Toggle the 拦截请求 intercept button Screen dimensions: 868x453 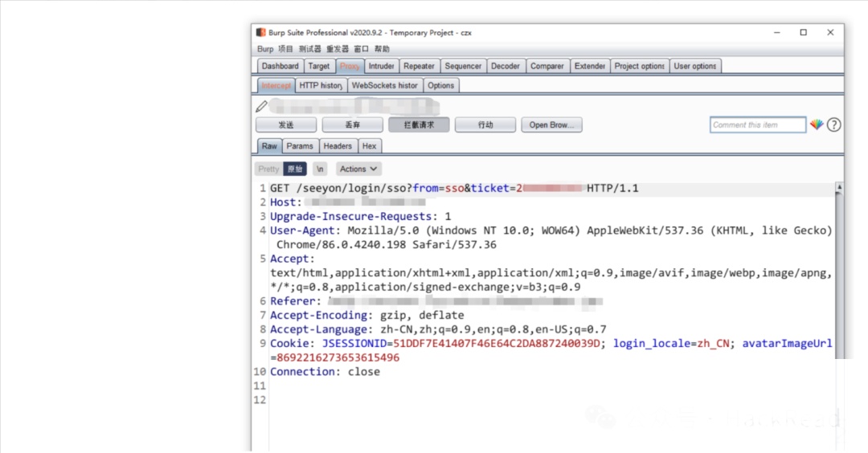419,125
